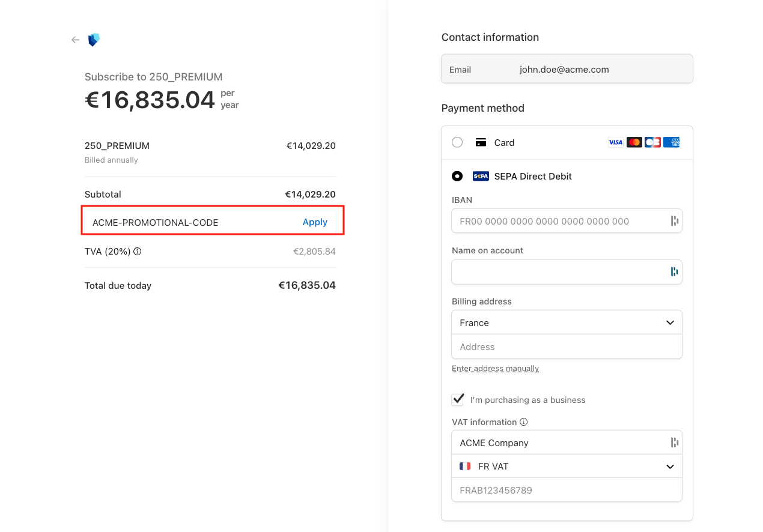The height and width of the screenshot is (532, 763).
Task: Expand the FR VAT type dropdown
Action: (x=567, y=466)
